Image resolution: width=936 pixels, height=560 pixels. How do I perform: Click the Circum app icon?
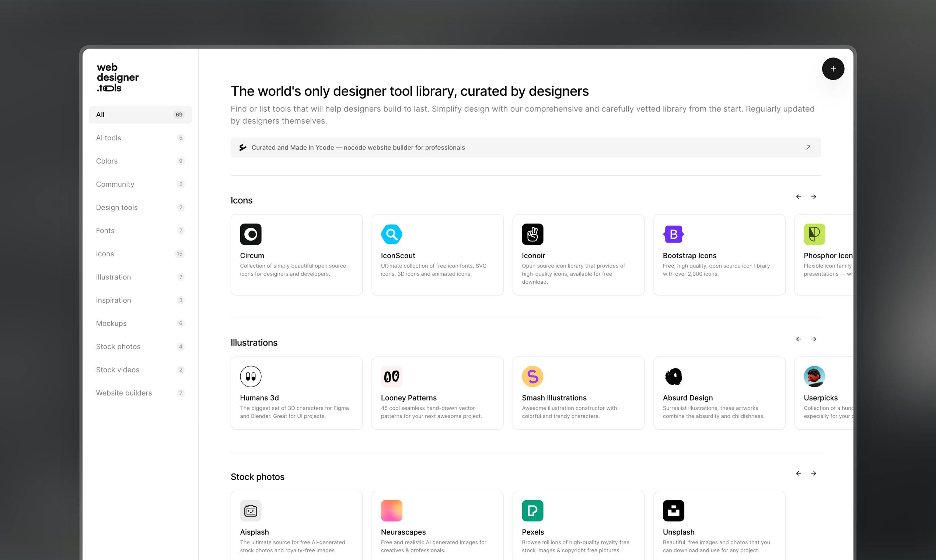(x=251, y=234)
